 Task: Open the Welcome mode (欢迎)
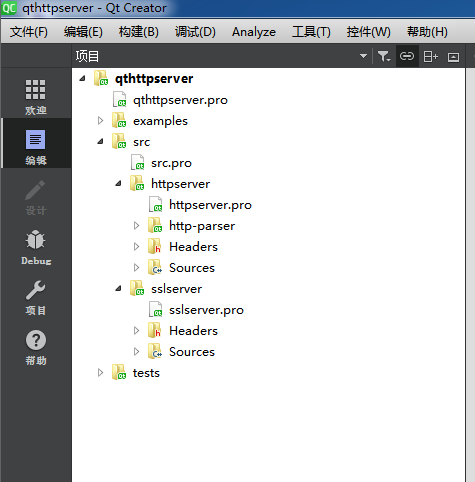[36, 96]
